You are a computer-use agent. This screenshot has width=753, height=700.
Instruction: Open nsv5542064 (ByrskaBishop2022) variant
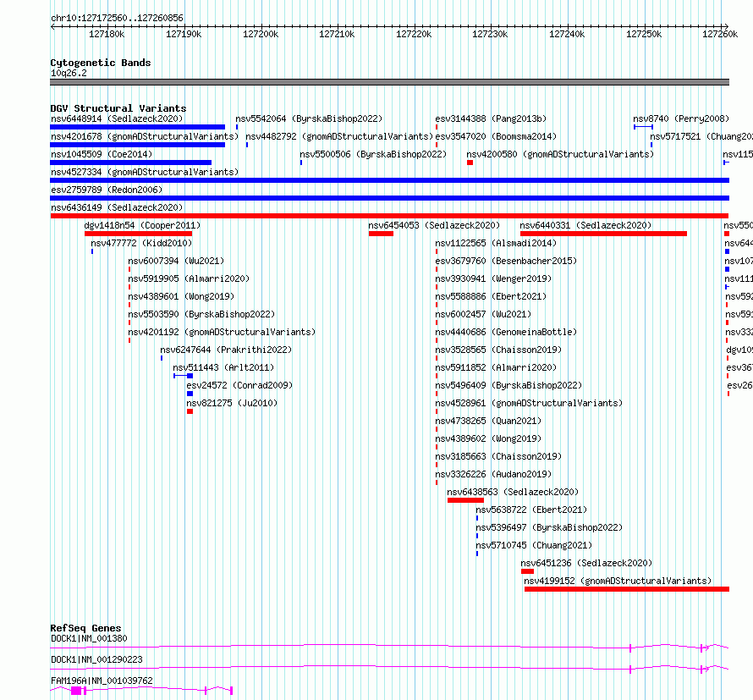click(x=309, y=119)
